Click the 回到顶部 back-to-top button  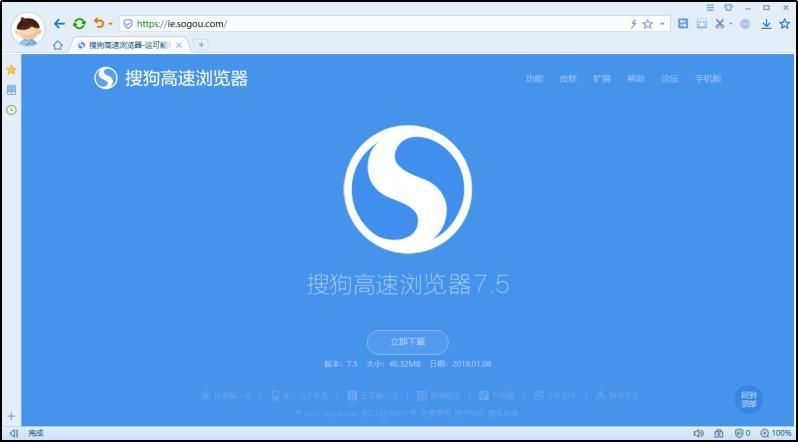point(749,399)
